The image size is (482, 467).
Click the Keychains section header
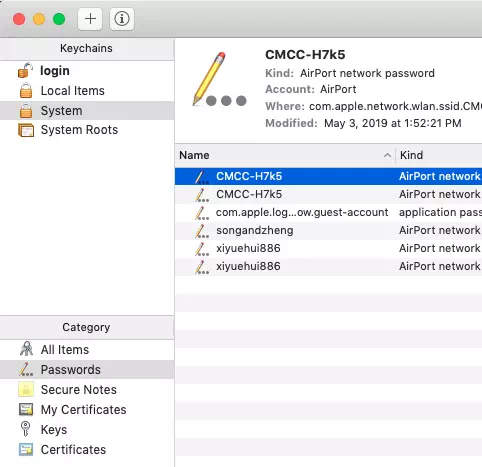pos(86,48)
